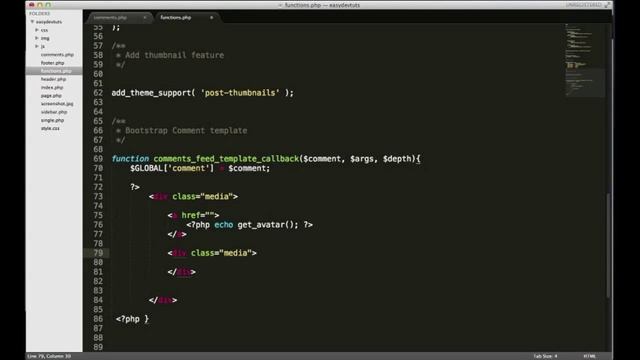
Task: Expand the img folder
Action: coord(36,38)
